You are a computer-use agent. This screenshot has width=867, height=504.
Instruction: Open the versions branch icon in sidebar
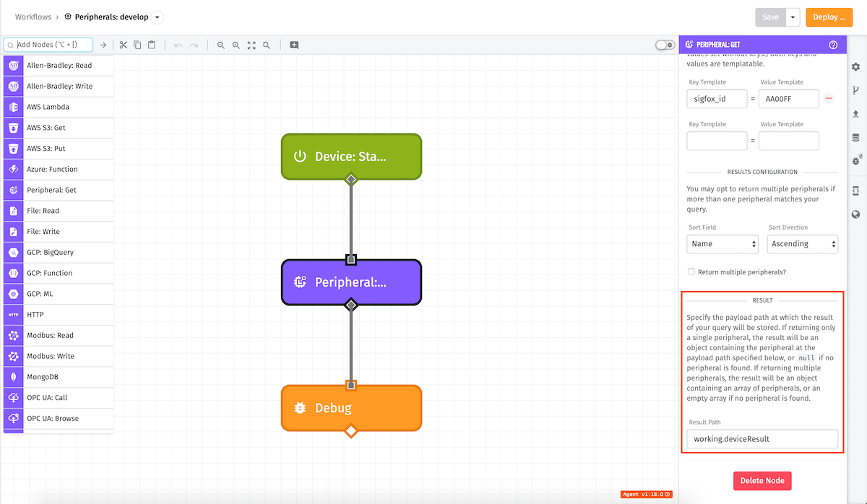pos(855,90)
